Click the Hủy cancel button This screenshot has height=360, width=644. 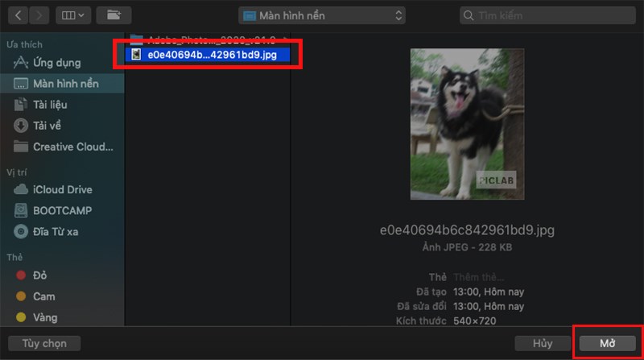(542, 343)
